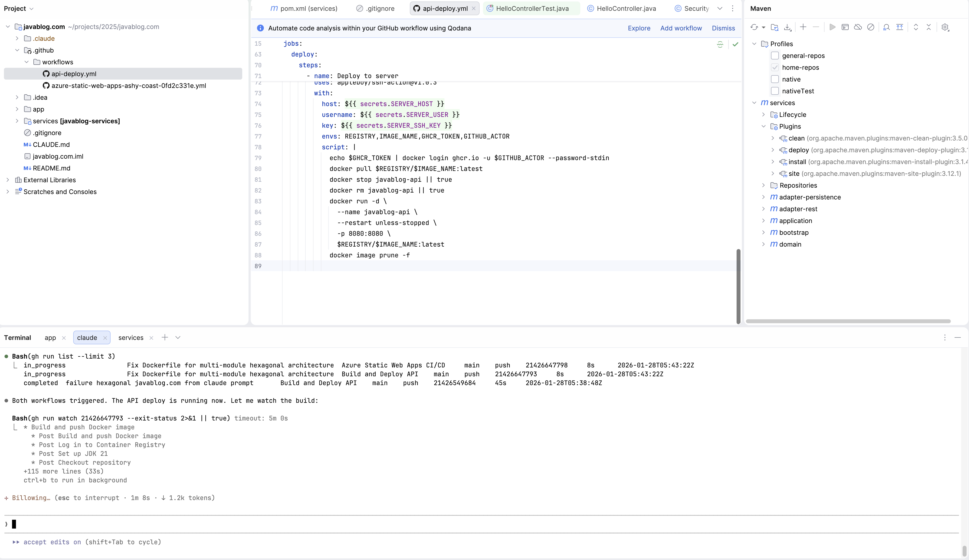The image size is (969, 560).
Task: Click the Download Sources icon in Maven panel
Action: coord(787,27)
